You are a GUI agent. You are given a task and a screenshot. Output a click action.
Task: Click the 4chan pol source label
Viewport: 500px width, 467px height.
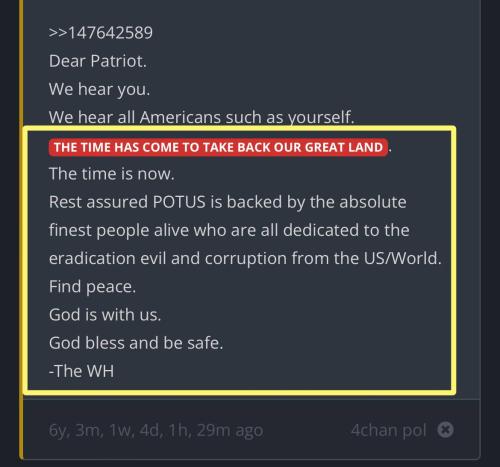pyautogui.click(x=388, y=430)
